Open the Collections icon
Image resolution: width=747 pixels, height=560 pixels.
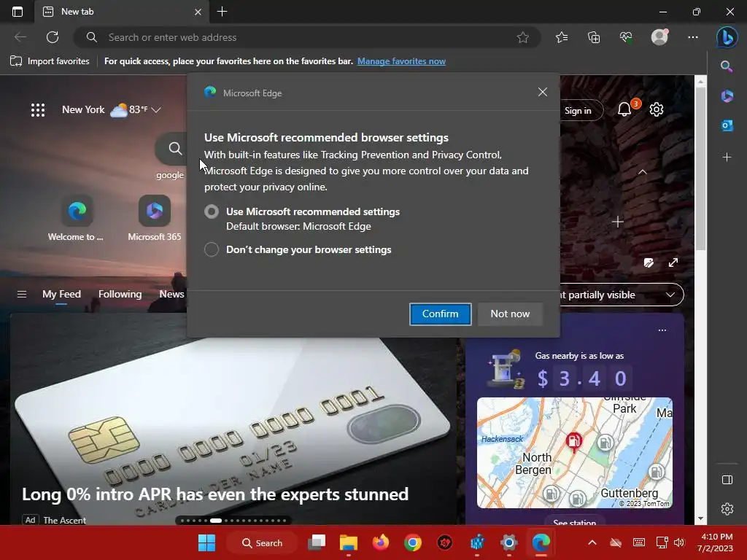tap(594, 37)
